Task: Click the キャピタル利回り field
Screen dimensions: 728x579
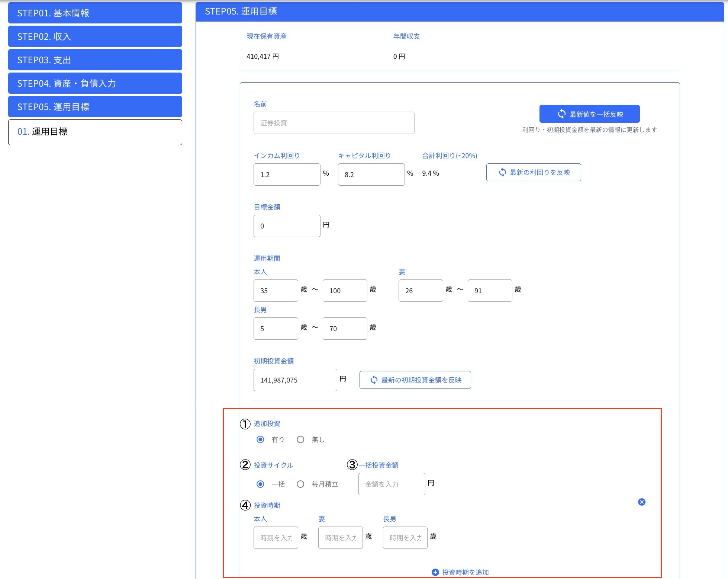Action: [371, 175]
